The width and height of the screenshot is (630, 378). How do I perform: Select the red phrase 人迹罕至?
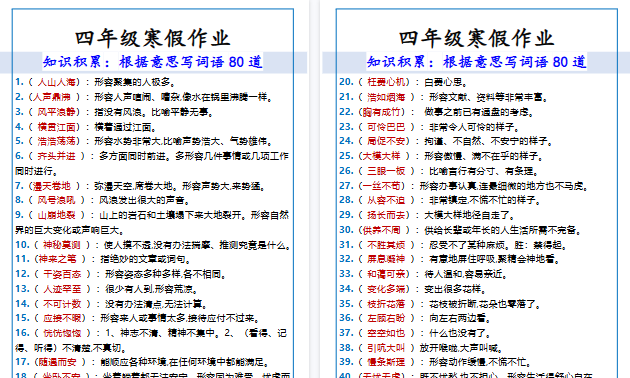point(62,289)
